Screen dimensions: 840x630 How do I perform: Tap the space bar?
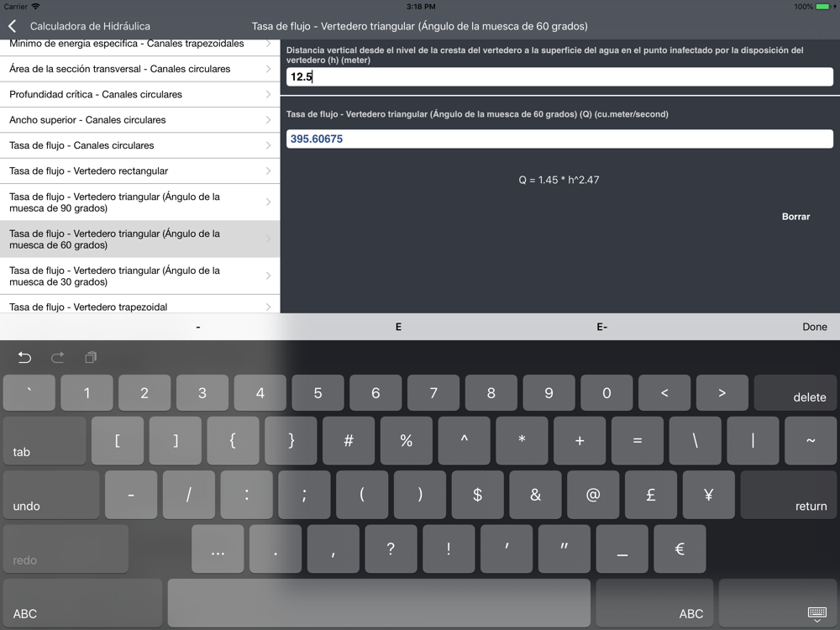[379, 602]
